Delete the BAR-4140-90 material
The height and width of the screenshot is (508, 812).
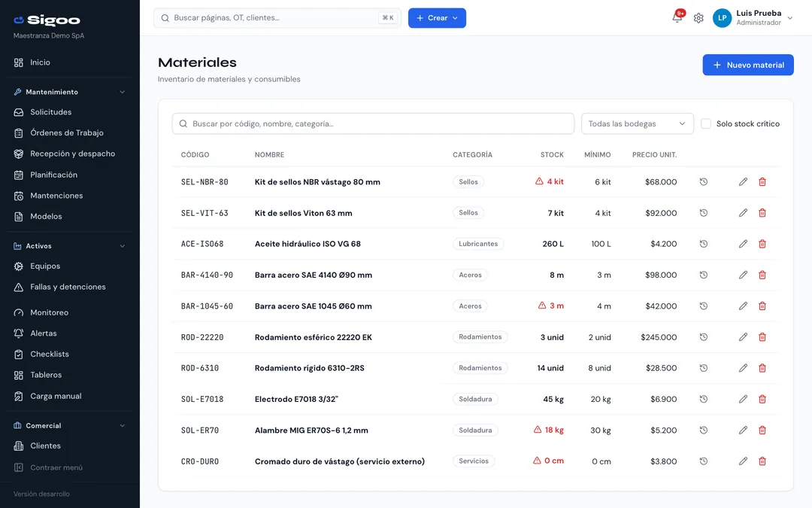coord(762,275)
